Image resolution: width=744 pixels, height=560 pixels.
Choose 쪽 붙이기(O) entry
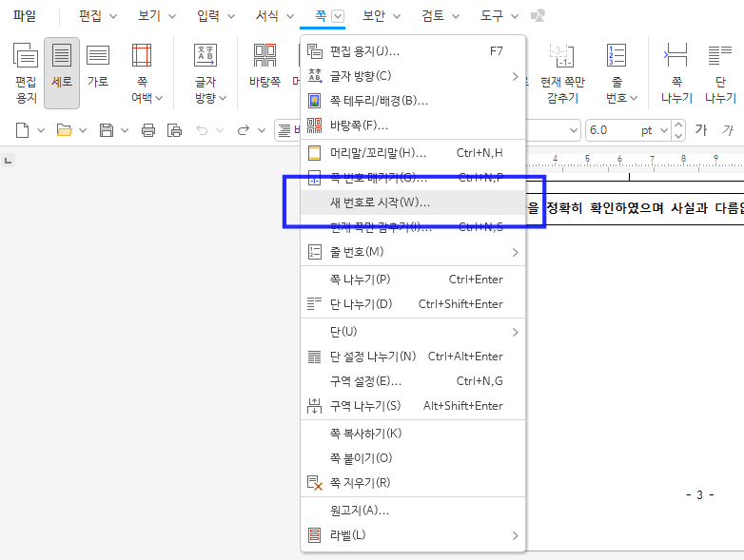pyautogui.click(x=413, y=458)
